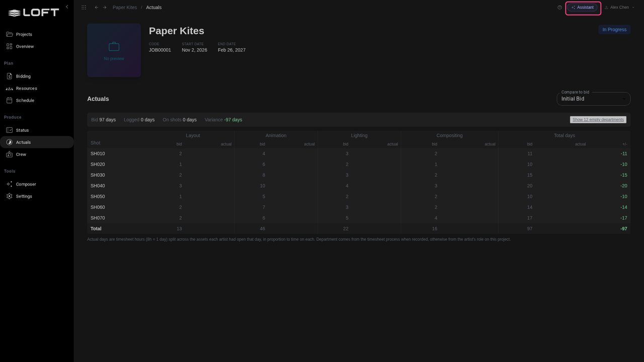644x362 pixels.
Task: Click the Crew badge icon
Action: (x=9, y=154)
